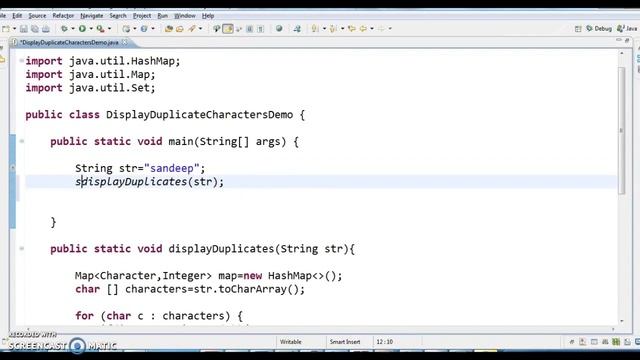The image size is (640, 360).
Task: Toggle Block Selection Mode icon
Action: pos(249,29)
